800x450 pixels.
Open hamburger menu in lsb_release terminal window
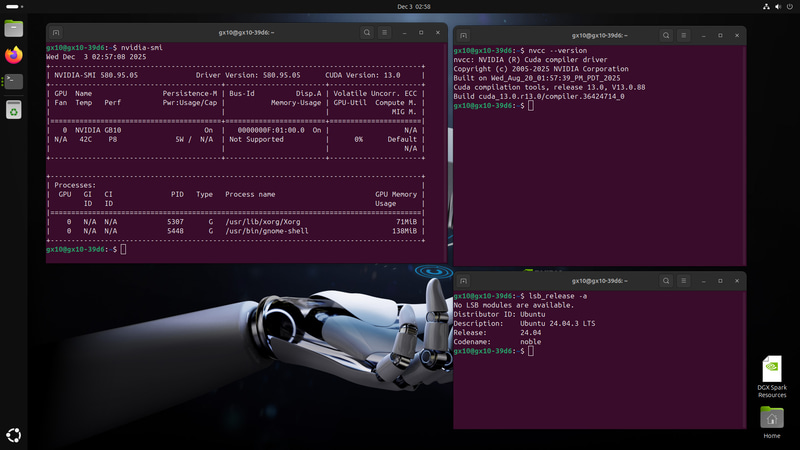[x=684, y=281]
